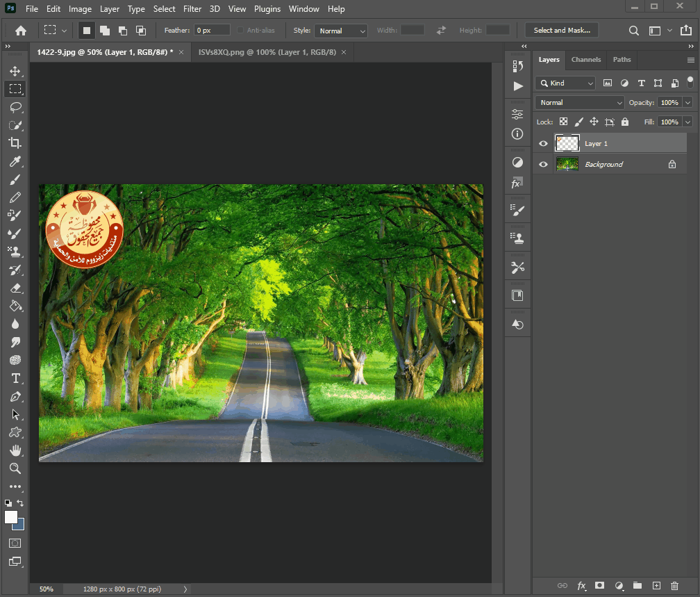Image resolution: width=700 pixels, height=597 pixels.
Task: Open the Info panel icon
Action: 518,133
